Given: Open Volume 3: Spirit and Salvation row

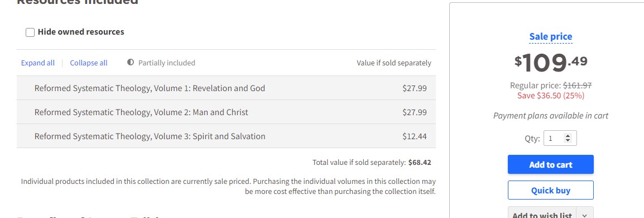Looking at the screenshot, I should point(226,136).
